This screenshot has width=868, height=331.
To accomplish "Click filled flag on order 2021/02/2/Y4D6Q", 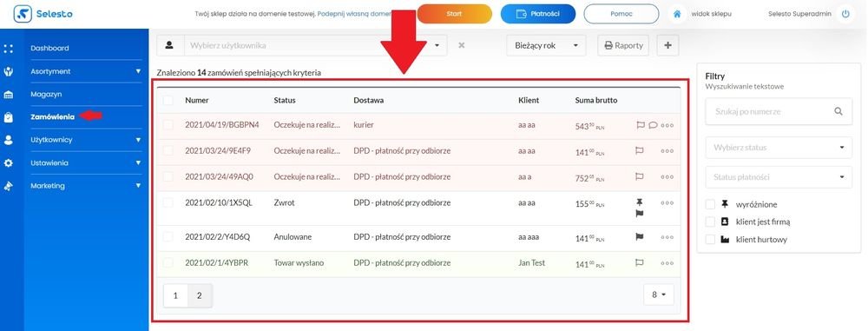I will pyautogui.click(x=640, y=237).
